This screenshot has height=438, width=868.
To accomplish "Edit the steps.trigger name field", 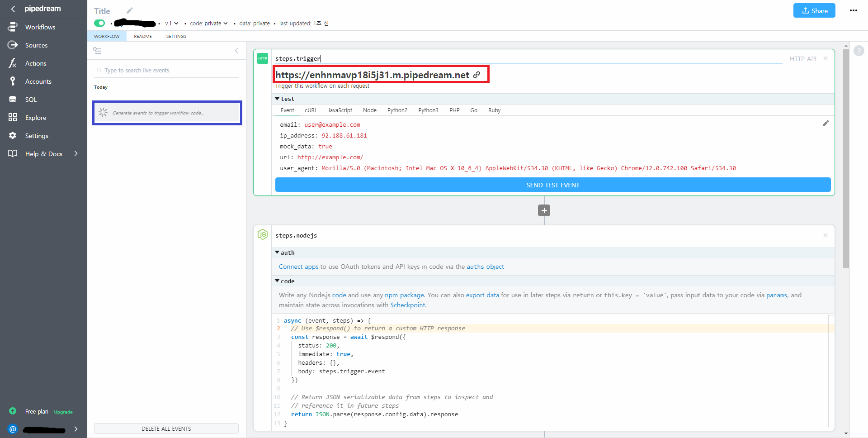I will pos(528,58).
